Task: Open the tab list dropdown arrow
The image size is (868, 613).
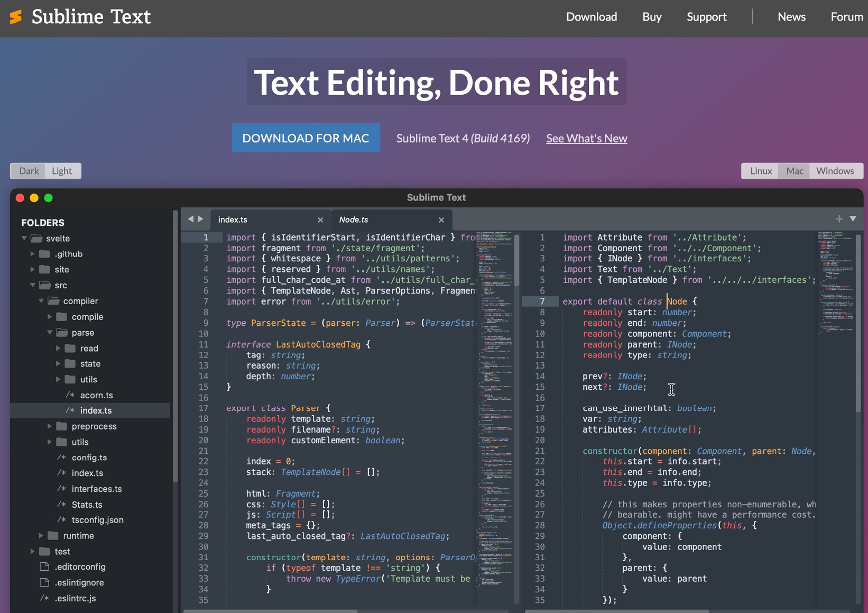Action: pos(853,218)
